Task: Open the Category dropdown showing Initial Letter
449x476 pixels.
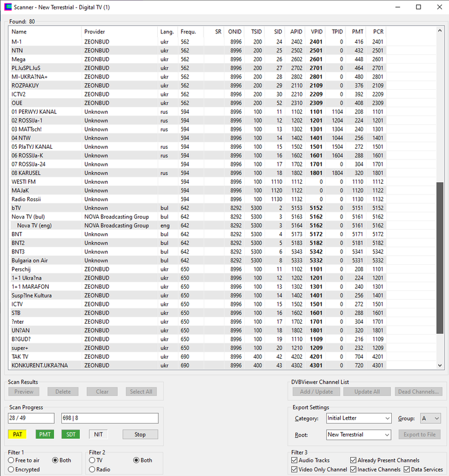Action: (x=358, y=418)
